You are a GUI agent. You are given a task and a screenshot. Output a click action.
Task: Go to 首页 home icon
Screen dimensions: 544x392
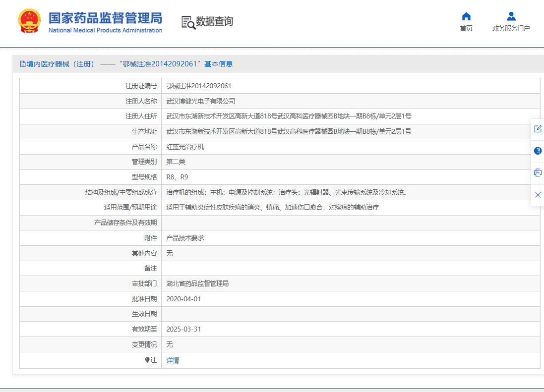click(466, 16)
